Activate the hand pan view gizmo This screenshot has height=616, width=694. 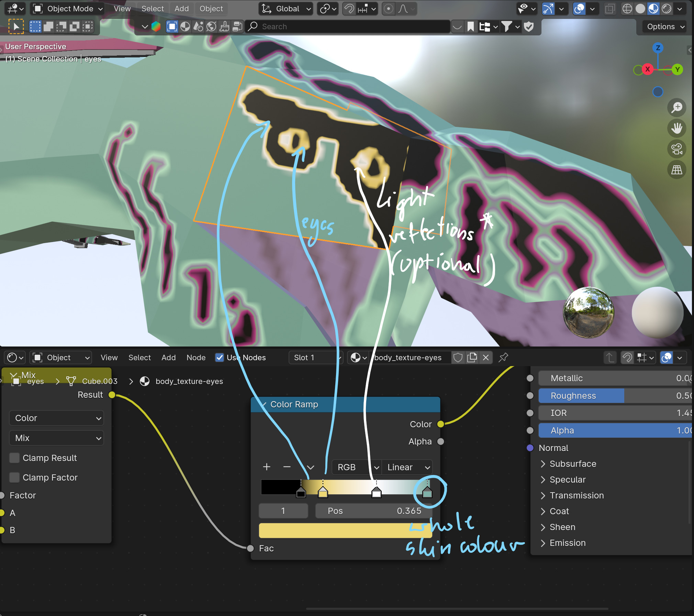[677, 128]
